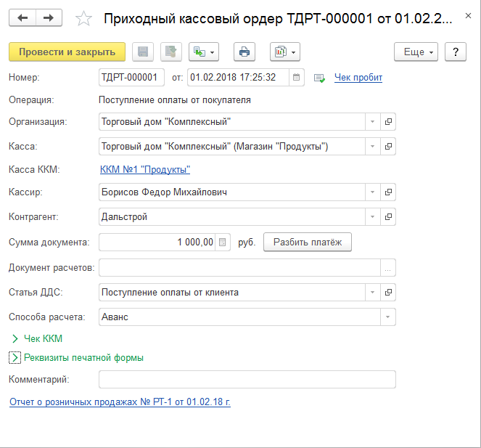Image resolution: width=481 pixels, height=448 pixels.
Task: Open calculator for document sum field
Action: 223,243
